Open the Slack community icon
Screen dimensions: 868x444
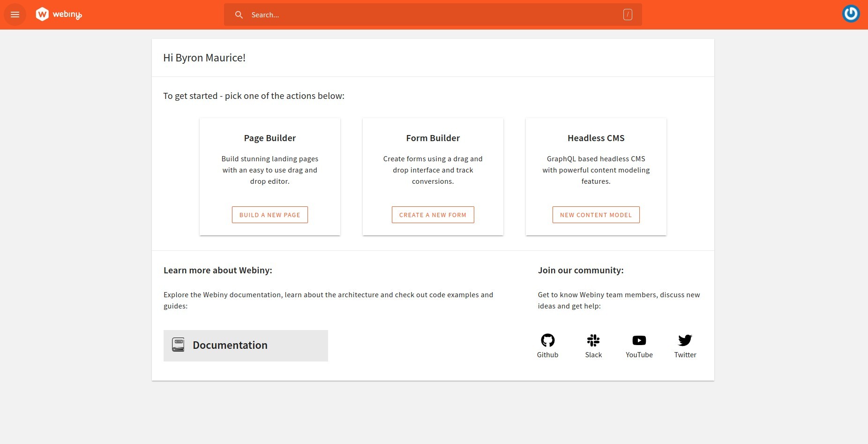(x=593, y=340)
